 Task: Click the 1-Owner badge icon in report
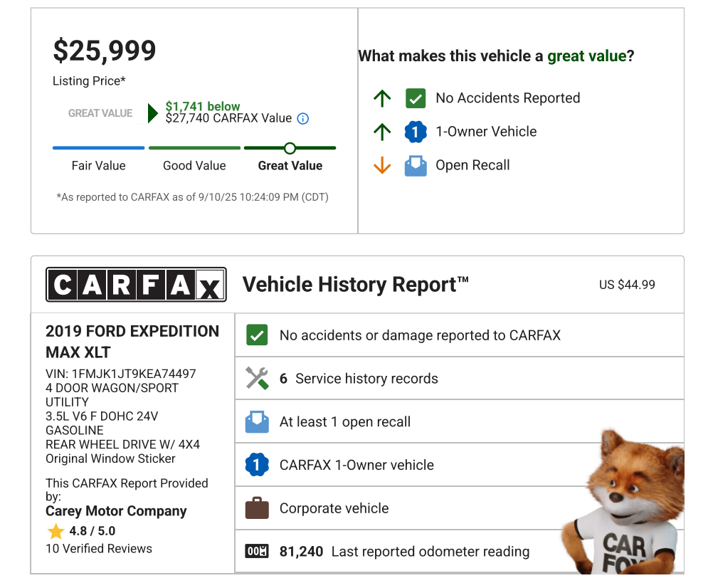pos(257,465)
